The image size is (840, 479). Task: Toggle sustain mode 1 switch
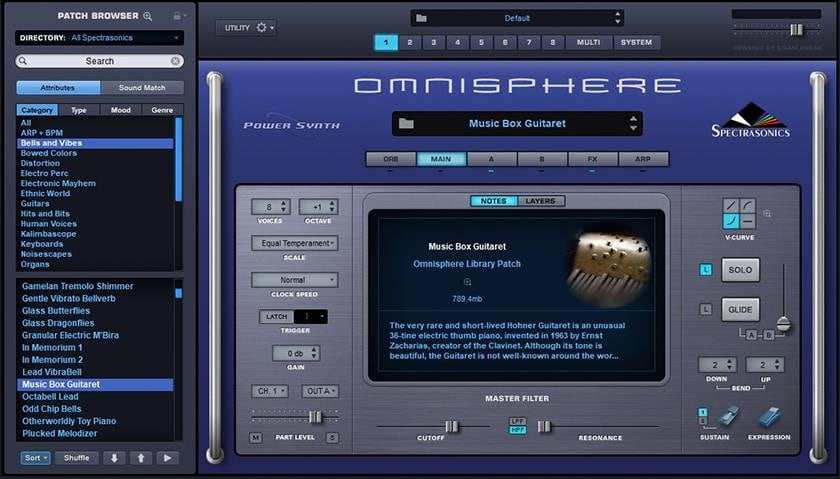click(x=703, y=412)
